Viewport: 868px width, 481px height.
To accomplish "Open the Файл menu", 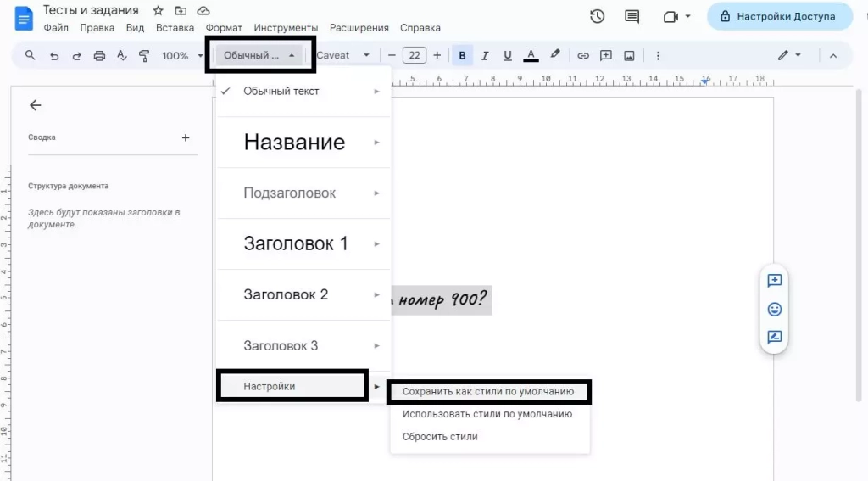I will click(56, 28).
